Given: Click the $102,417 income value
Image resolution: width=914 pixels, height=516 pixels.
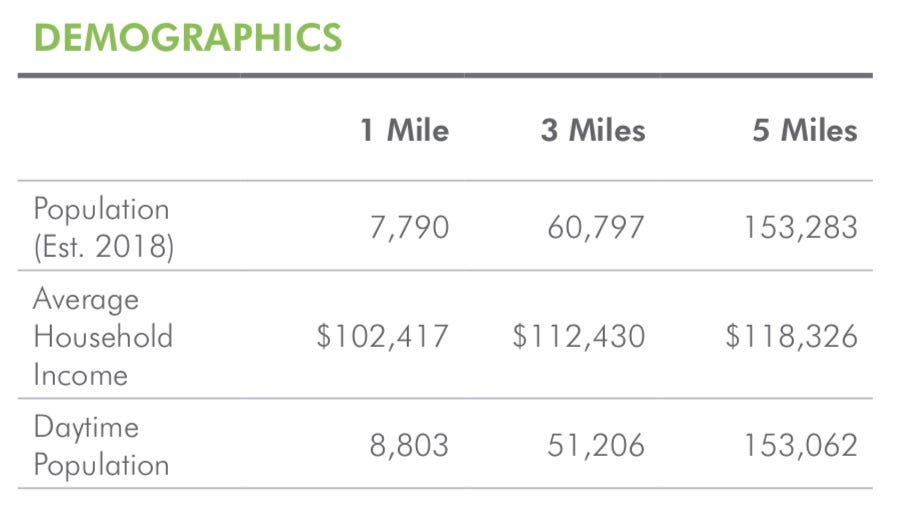Looking at the screenshot, I should tap(382, 336).
